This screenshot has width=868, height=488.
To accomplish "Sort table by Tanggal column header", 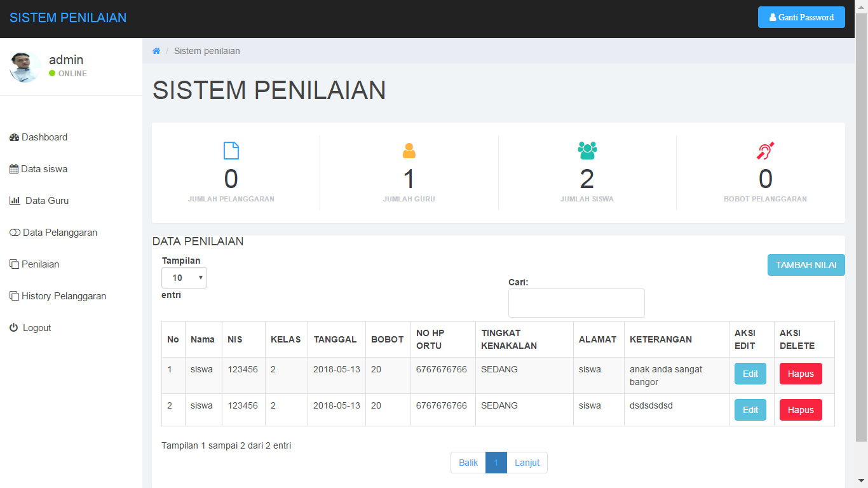I will (x=335, y=339).
